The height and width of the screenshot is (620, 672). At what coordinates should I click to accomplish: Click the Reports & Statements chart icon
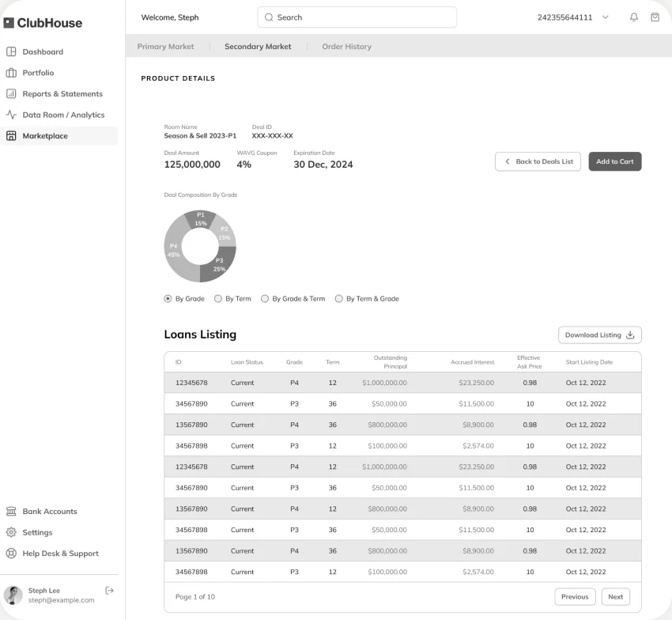tap(11, 94)
